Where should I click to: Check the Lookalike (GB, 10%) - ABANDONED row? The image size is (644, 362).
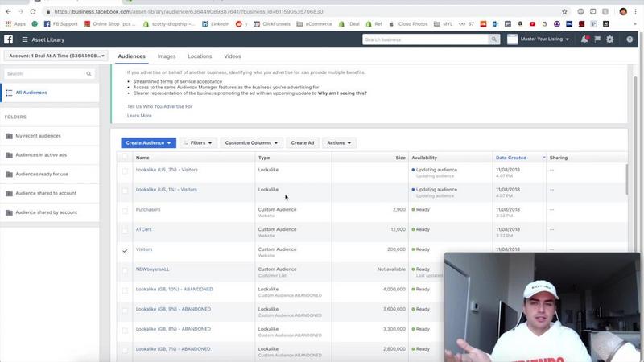pos(125,290)
